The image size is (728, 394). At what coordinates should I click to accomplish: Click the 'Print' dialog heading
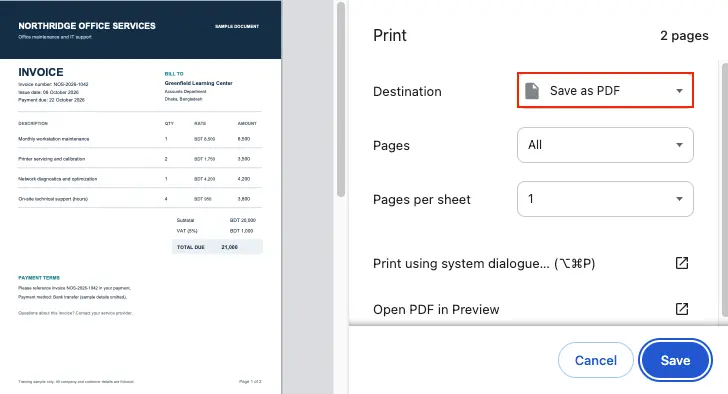(x=390, y=35)
